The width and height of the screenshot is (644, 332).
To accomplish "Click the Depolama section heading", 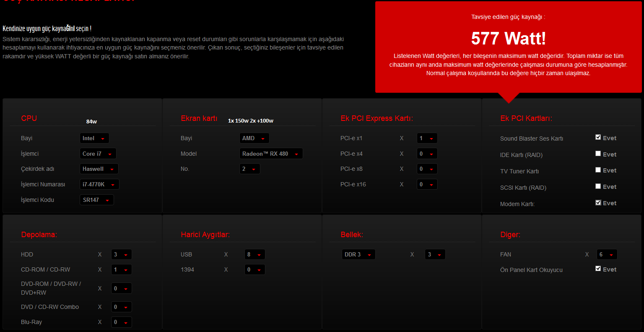I will point(39,235).
